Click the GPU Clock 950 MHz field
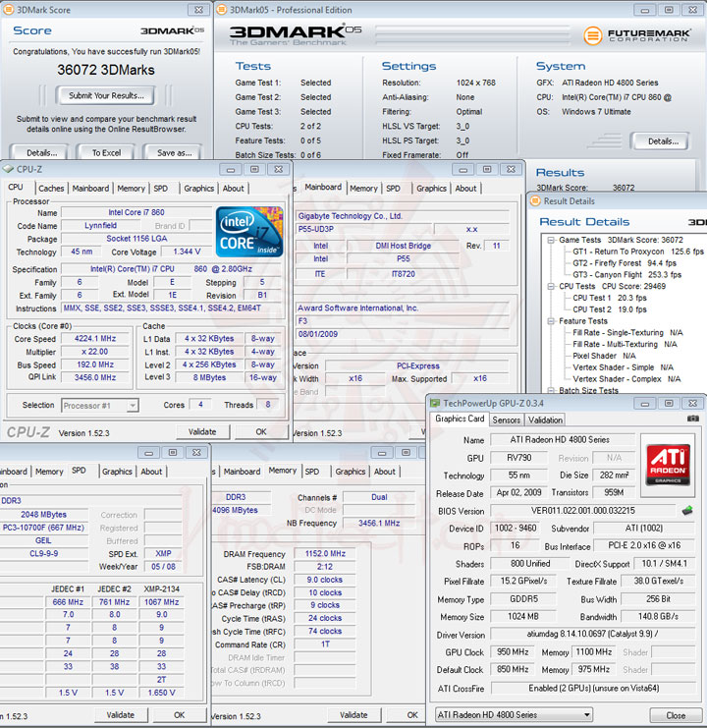The width and height of the screenshot is (707, 728). pos(513,652)
